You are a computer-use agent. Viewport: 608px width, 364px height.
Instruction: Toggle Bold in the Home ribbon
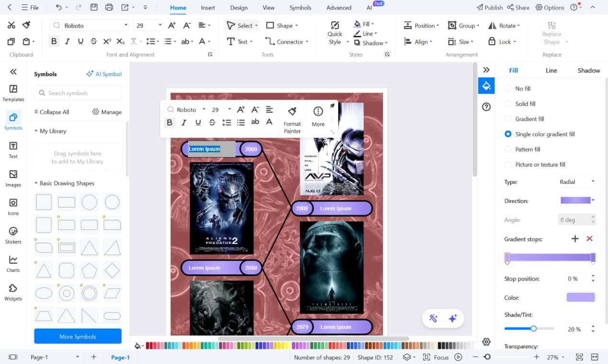click(x=54, y=42)
